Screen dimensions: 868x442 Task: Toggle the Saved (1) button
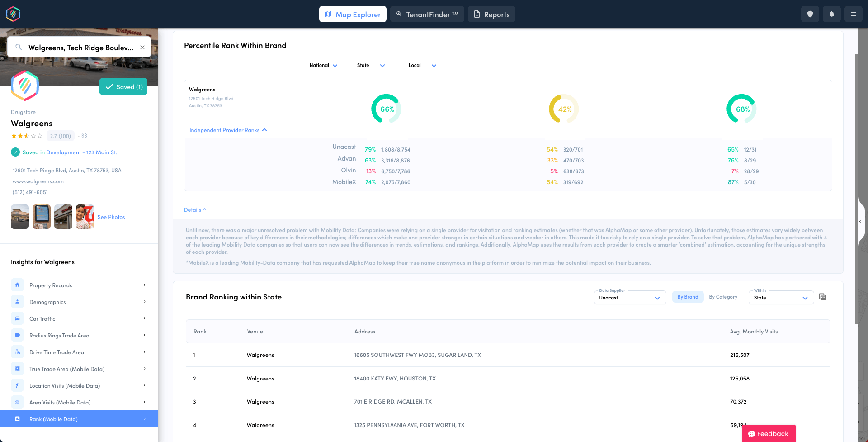(x=123, y=86)
